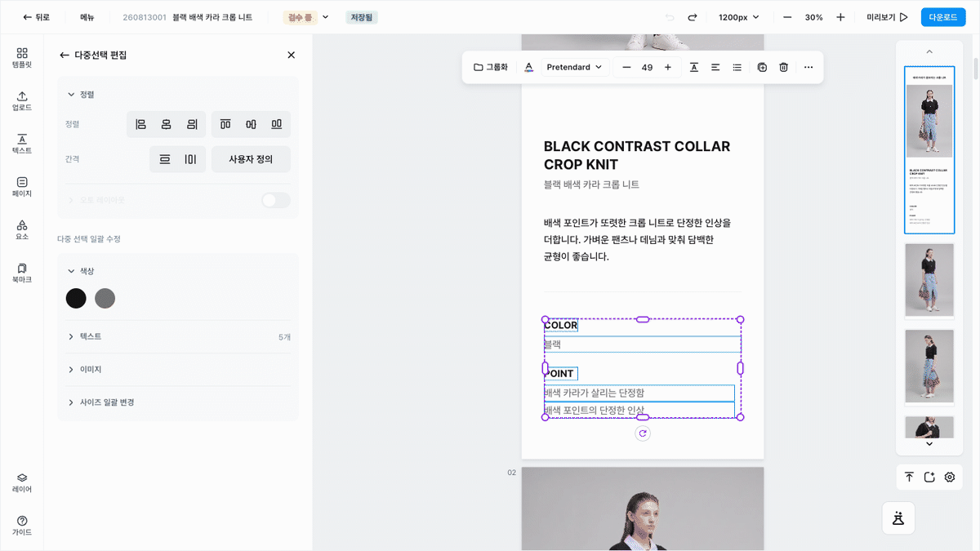The width and height of the screenshot is (980, 551).
Task: Zoom in canvas with plus button
Action: coord(840,17)
